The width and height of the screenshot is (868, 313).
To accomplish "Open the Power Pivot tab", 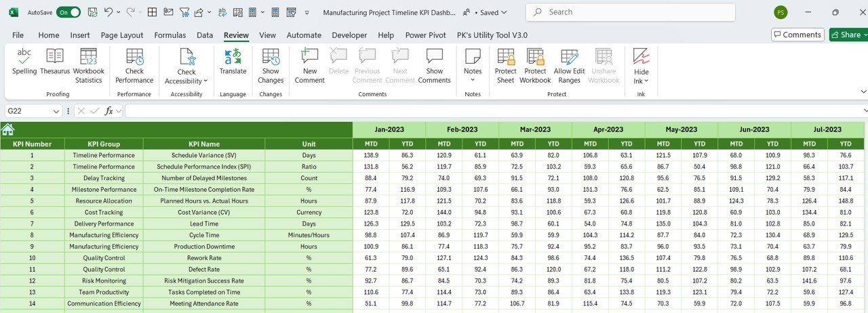I will 426,35.
